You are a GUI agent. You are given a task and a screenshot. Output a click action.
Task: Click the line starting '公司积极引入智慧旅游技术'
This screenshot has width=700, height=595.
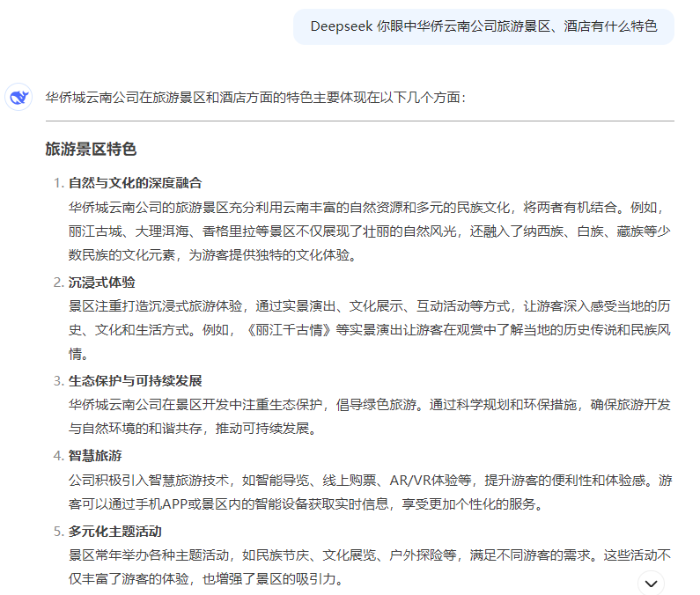(370, 481)
